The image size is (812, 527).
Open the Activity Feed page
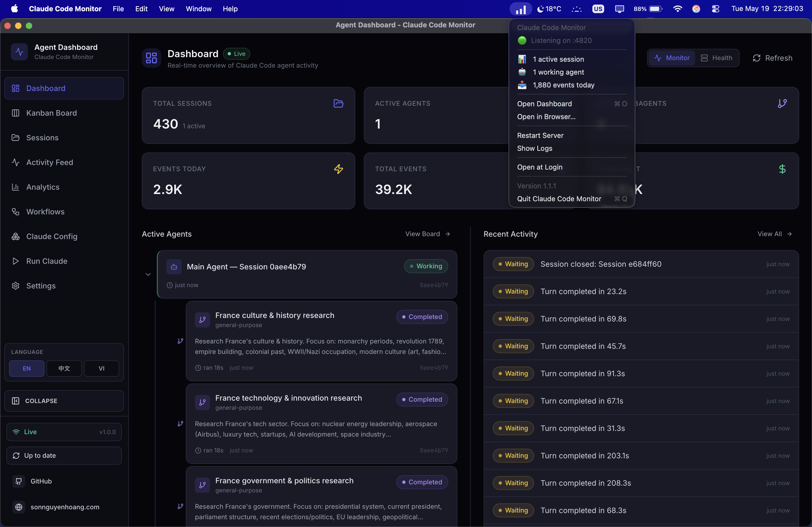[64, 162]
